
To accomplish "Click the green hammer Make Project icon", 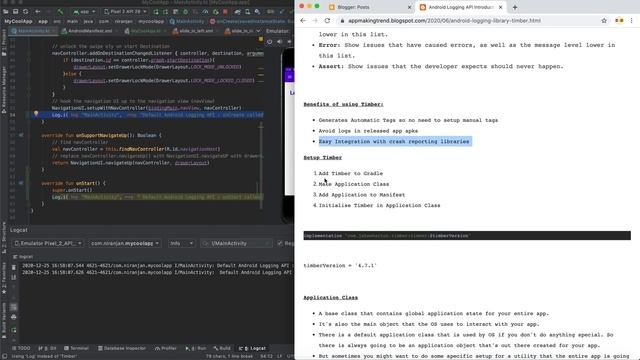I will tap(60, 11).
